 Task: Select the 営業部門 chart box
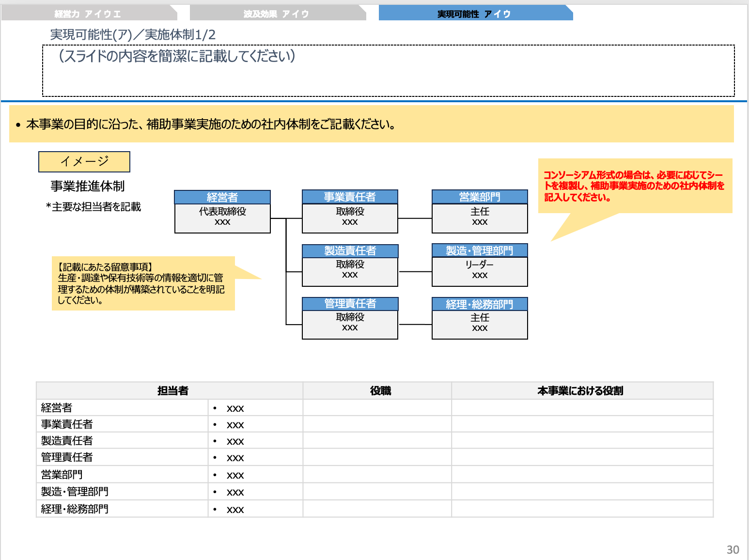point(479,212)
